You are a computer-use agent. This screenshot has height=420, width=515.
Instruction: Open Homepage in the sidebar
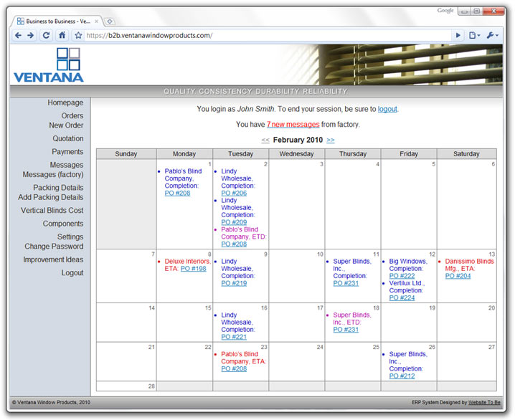[x=65, y=102]
